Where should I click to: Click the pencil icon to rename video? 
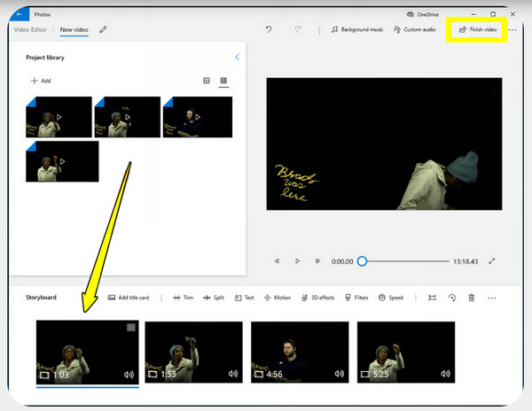click(x=104, y=29)
